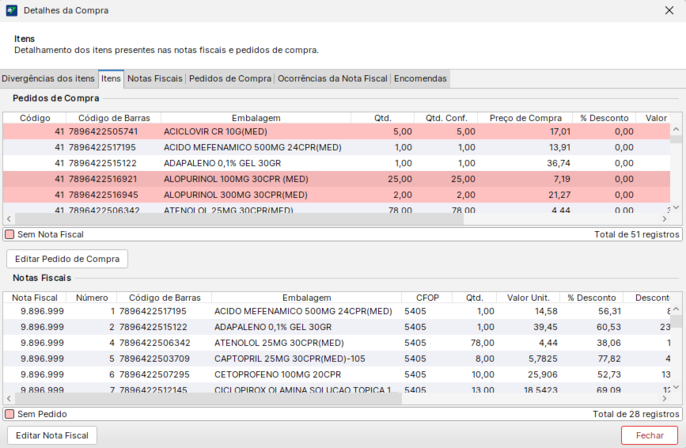Click purchase price 17,01 cell
The width and height of the screenshot is (686, 448).
click(x=560, y=132)
